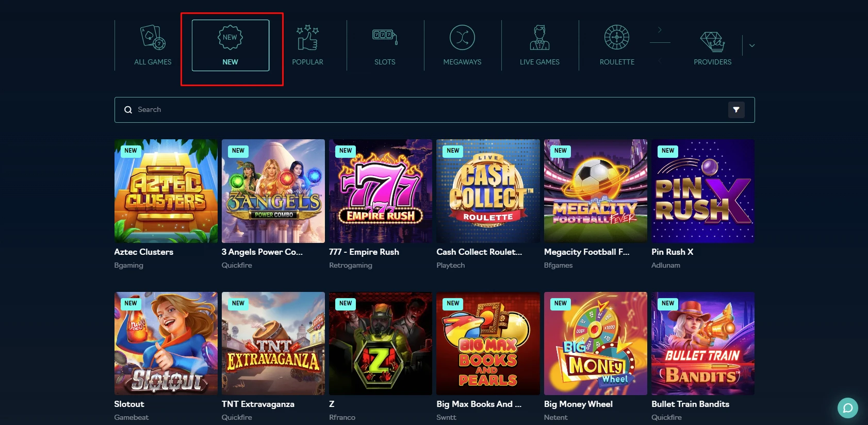Open the live chat bubble

[x=847, y=408]
